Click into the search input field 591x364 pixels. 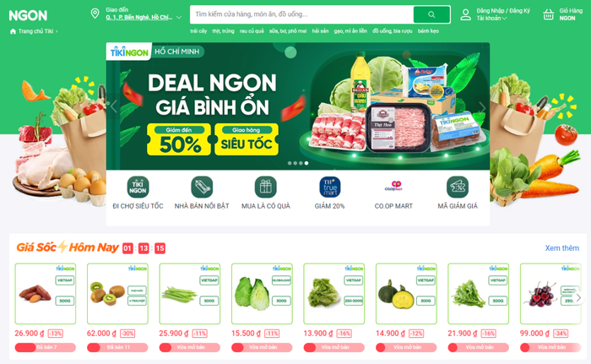coord(301,14)
